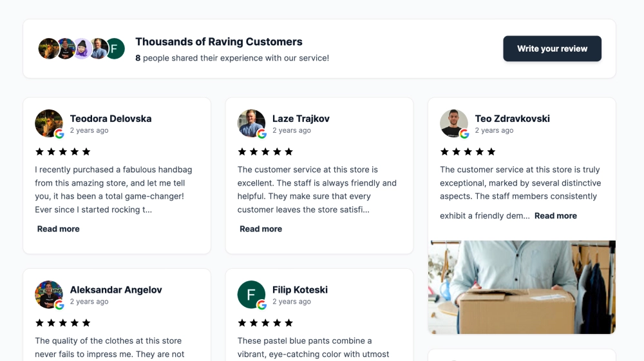This screenshot has height=361, width=644.
Task: Click the Write your review button
Action: (552, 48)
